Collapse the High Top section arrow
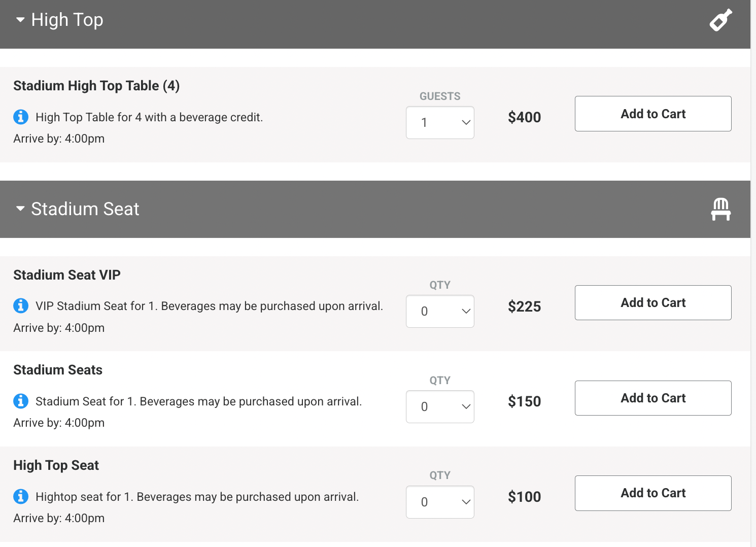Image resolution: width=756 pixels, height=547 pixels. [20, 20]
